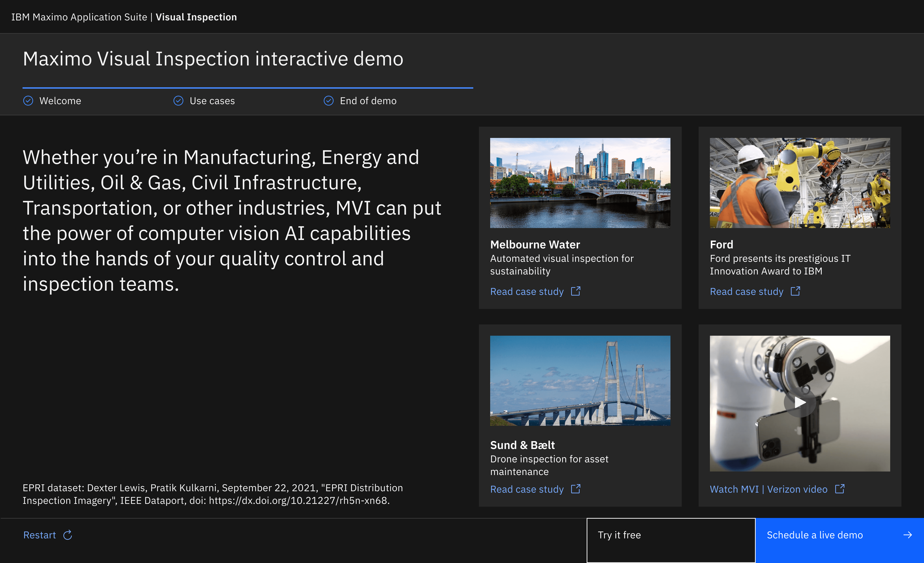Open the Watch MVI | Verizon video link
924x563 pixels.
pos(768,489)
